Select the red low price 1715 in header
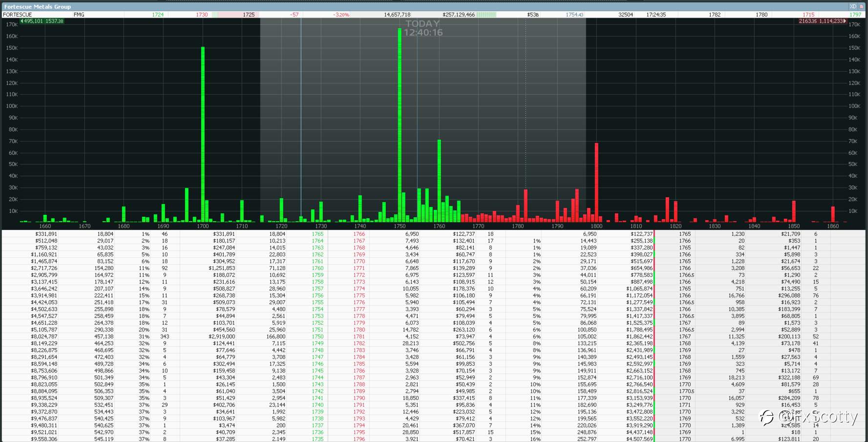 [808, 15]
